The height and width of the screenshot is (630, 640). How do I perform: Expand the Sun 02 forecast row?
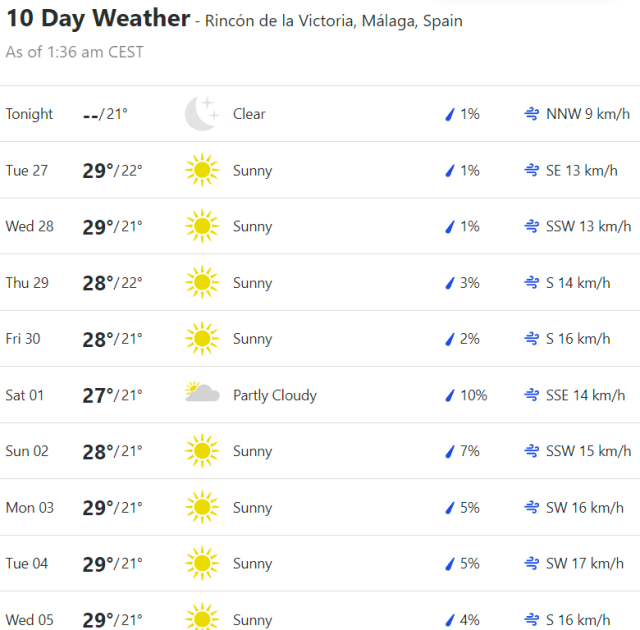click(x=320, y=451)
